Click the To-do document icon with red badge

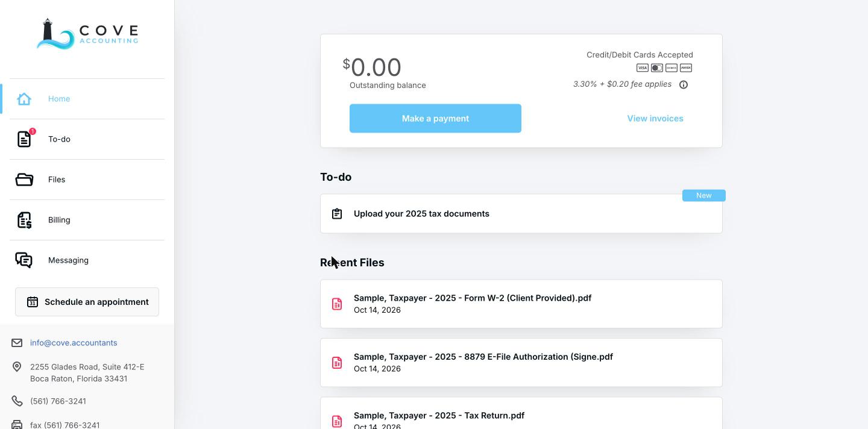pos(24,139)
